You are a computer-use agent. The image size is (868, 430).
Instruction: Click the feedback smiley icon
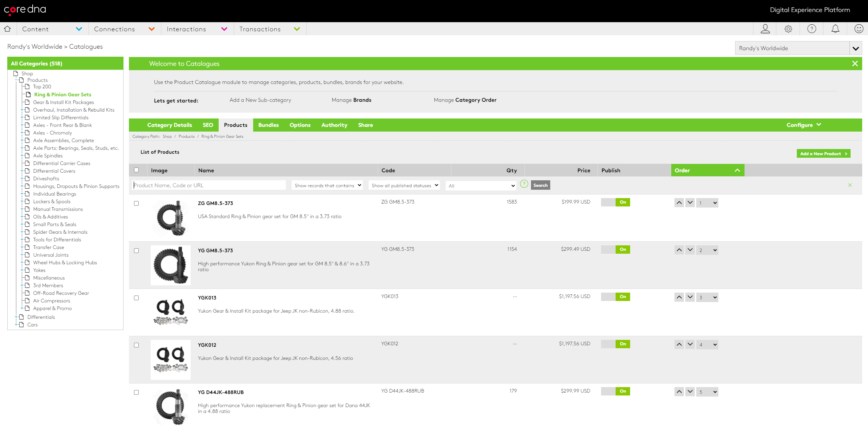point(859,29)
